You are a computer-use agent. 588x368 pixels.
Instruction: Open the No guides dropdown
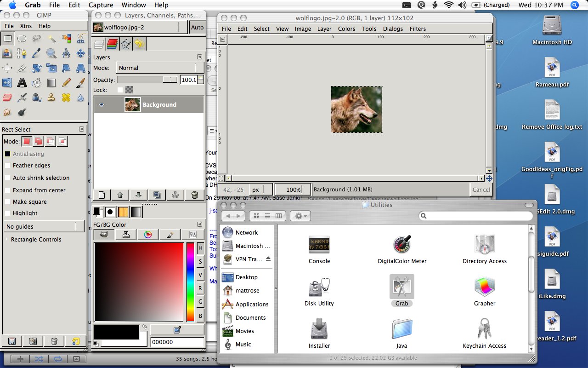pyautogui.click(x=44, y=226)
